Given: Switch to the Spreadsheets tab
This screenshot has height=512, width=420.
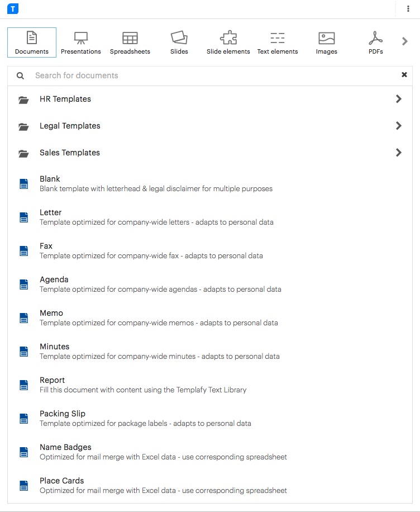Looking at the screenshot, I should (x=130, y=42).
